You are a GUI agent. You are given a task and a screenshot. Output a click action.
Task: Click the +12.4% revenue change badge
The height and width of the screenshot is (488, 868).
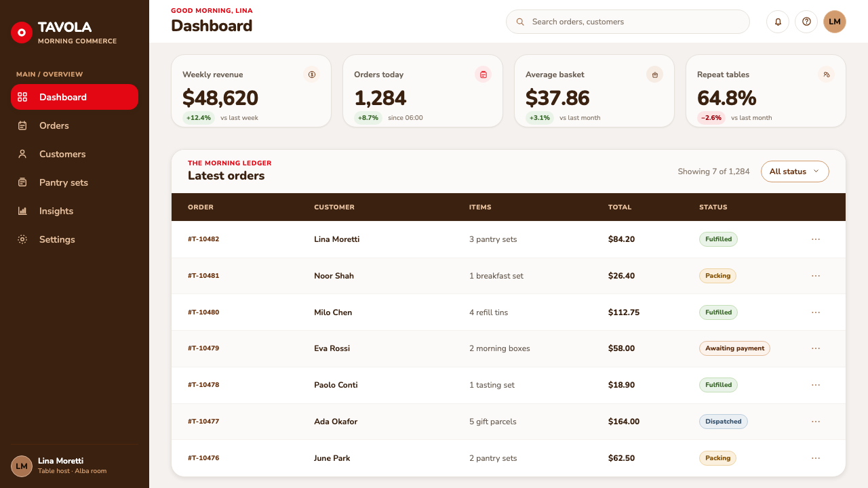point(199,118)
